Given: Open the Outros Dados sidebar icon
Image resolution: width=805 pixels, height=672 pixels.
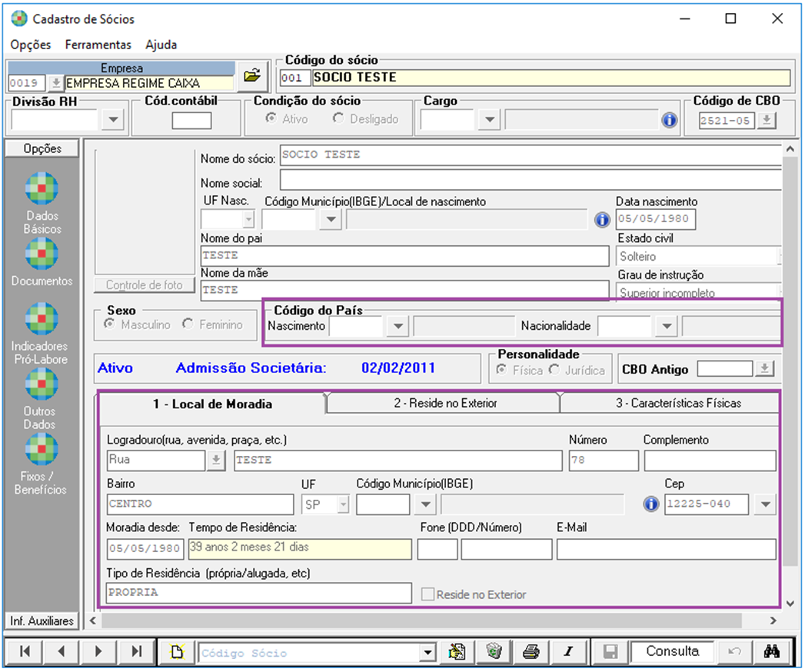Looking at the screenshot, I should pos(42,384).
